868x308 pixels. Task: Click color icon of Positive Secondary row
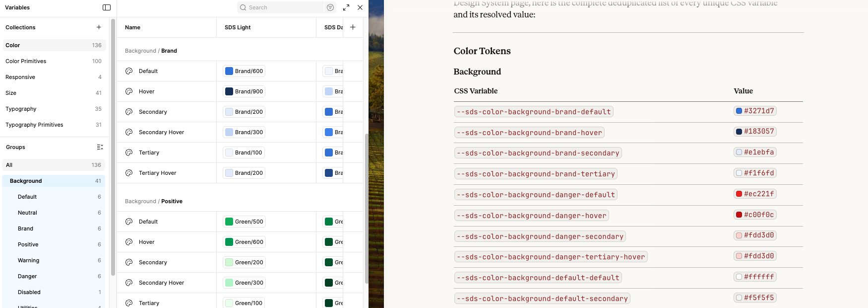pyautogui.click(x=129, y=262)
